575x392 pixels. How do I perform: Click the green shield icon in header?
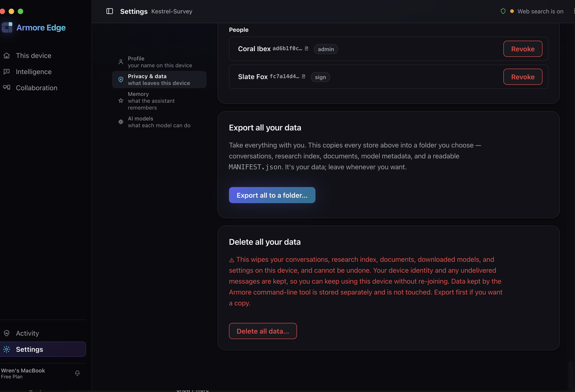[x=503, y=11]
